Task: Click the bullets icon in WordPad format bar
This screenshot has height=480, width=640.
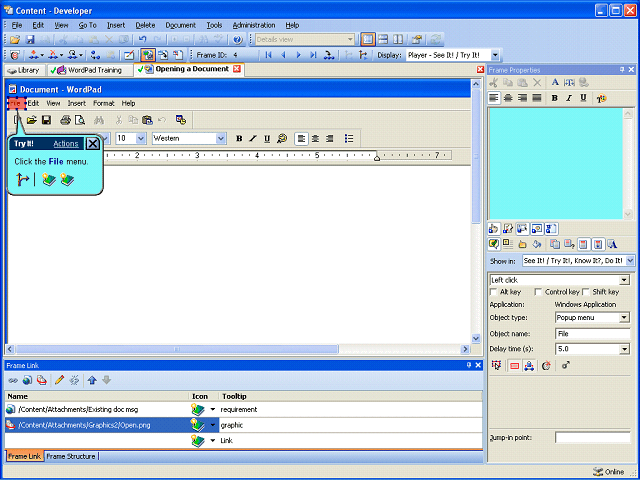Action: click(349, 138)
